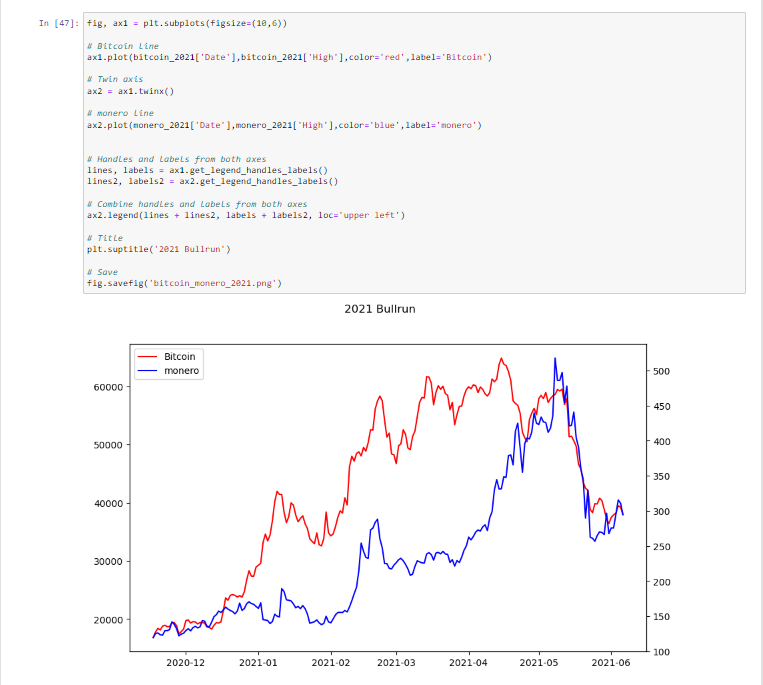
Task: Click the 2021-04 date axis label
Action: pyautogui.click(x=468, y=663)
